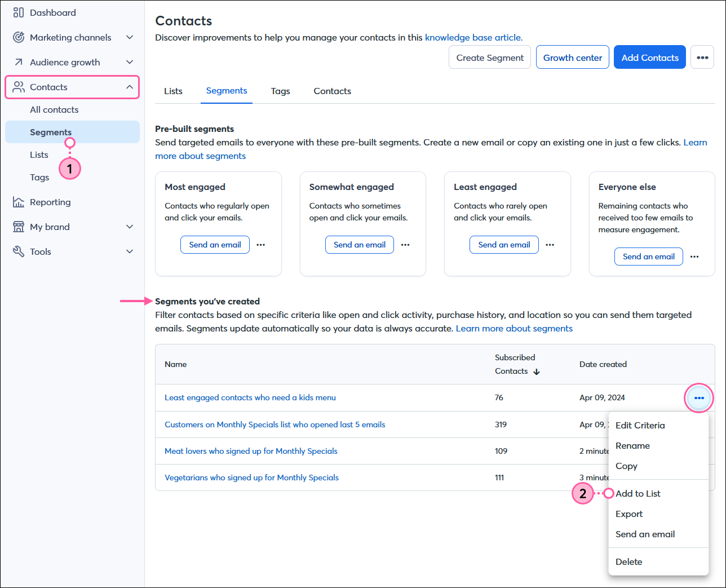This screenshot has height=588, width=726.
Task: Click the Tools wrench icon
Action: point(19,251)
